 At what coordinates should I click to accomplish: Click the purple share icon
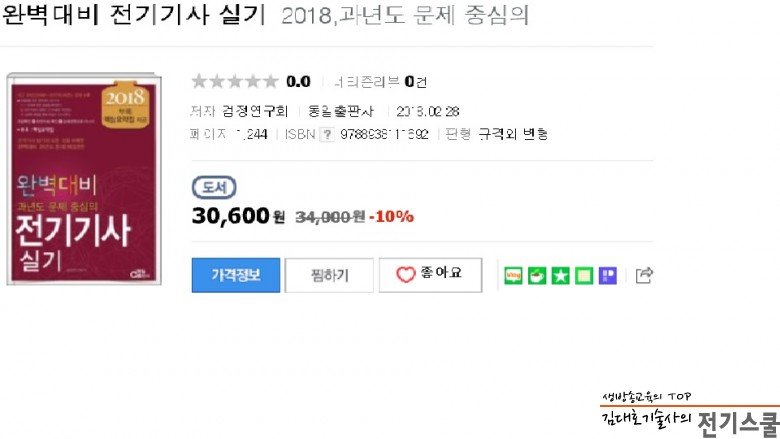[x=607, y=276]
